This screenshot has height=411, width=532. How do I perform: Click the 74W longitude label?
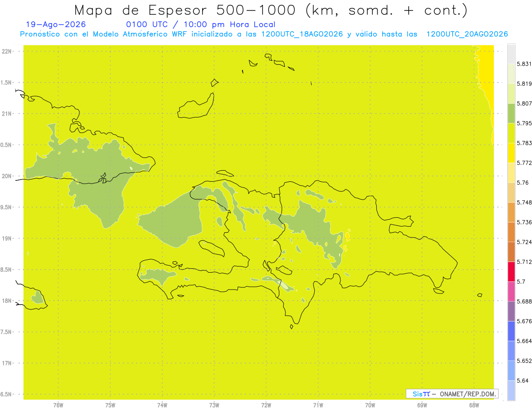(x=162, y=405)
